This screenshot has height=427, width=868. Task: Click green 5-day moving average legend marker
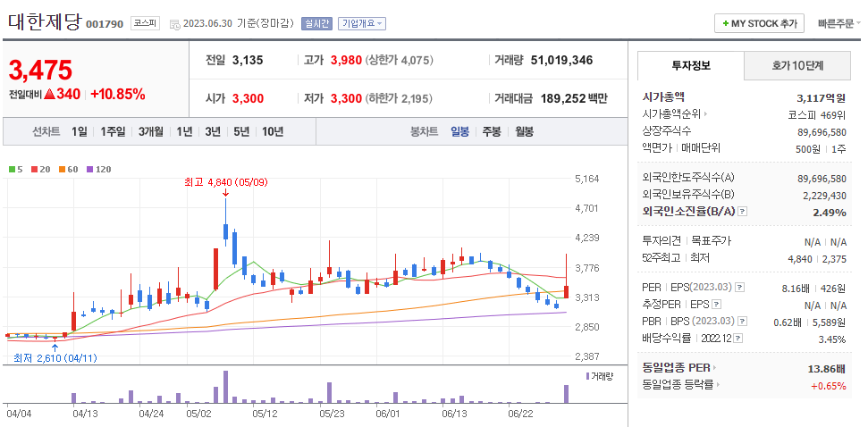(x=12, y=169)
